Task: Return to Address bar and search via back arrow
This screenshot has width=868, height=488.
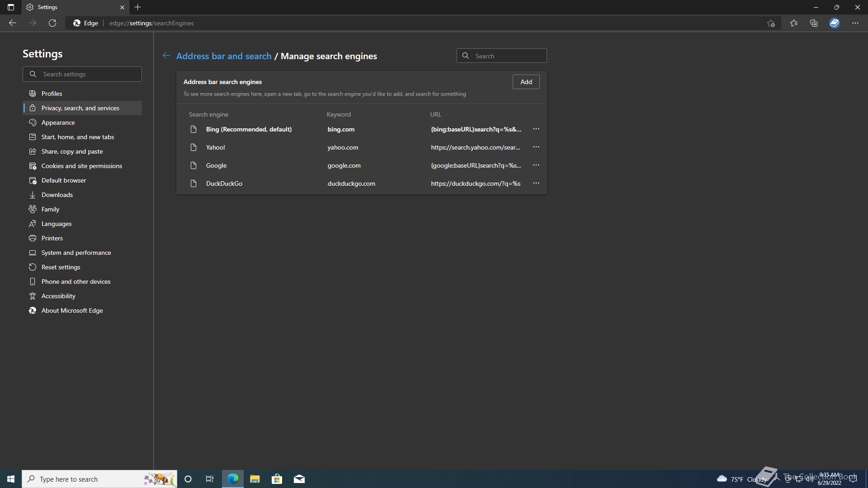Action: 166,56
